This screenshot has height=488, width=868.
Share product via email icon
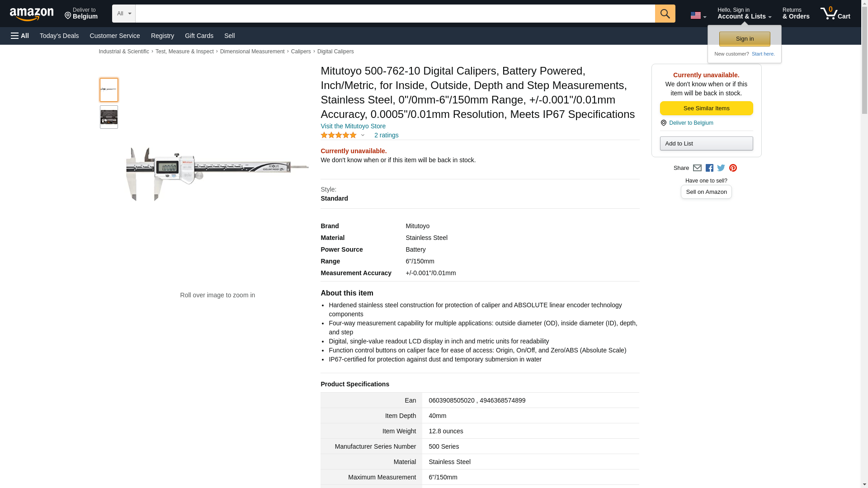(x=697, y=168)
